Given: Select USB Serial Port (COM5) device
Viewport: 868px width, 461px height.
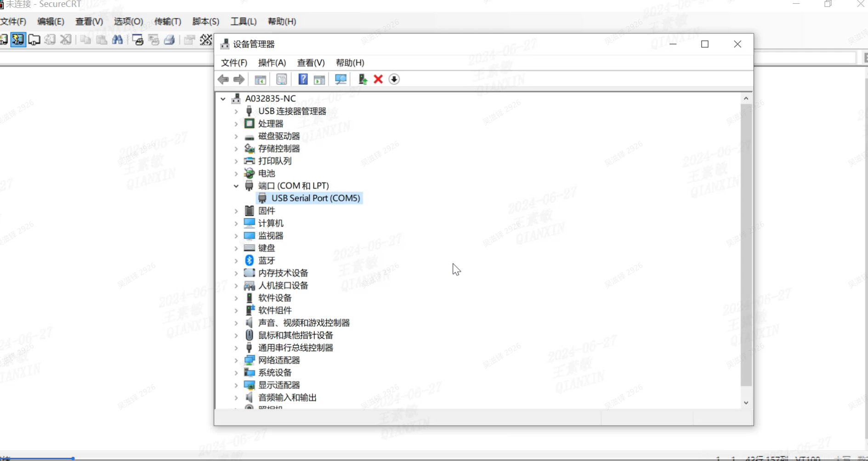Looking at the screenshot, I should (309, 198).
